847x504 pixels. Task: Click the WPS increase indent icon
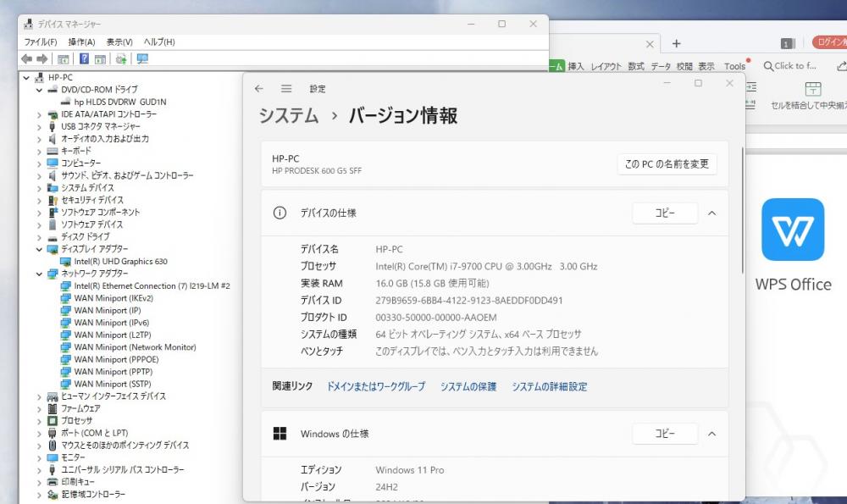click(750, 86)
